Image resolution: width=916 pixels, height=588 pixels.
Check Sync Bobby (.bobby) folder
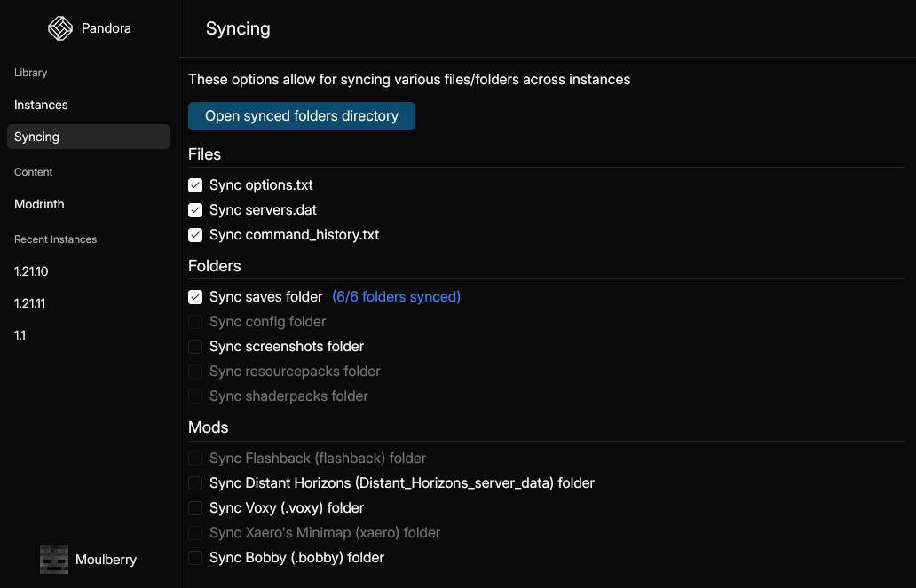click(195, 558)
